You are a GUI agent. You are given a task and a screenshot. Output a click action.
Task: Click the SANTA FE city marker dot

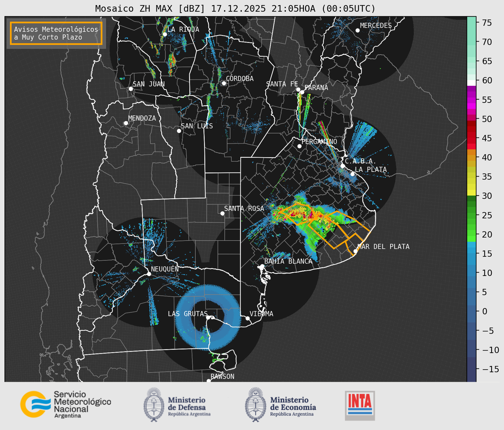click(x=298, y=89)
